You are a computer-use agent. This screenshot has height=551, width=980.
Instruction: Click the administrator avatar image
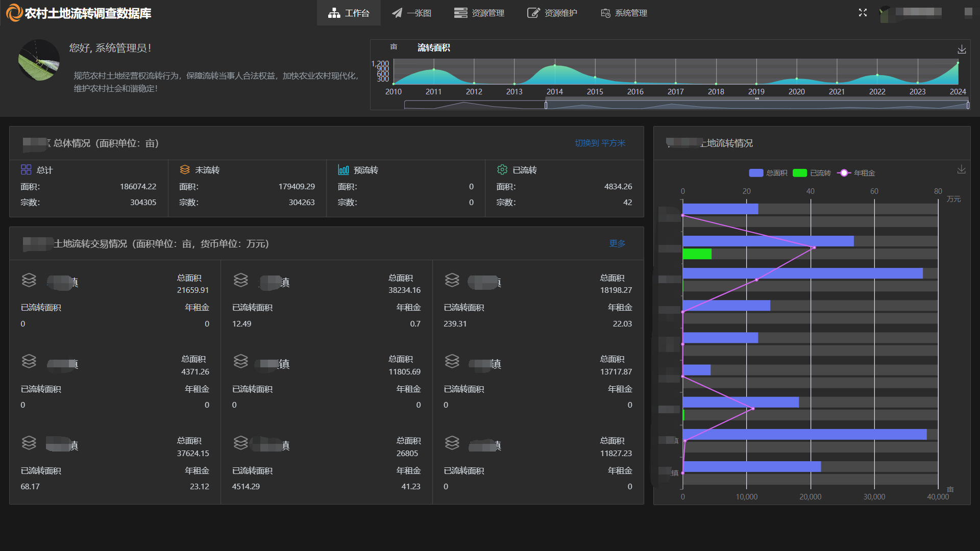[39, 60]
